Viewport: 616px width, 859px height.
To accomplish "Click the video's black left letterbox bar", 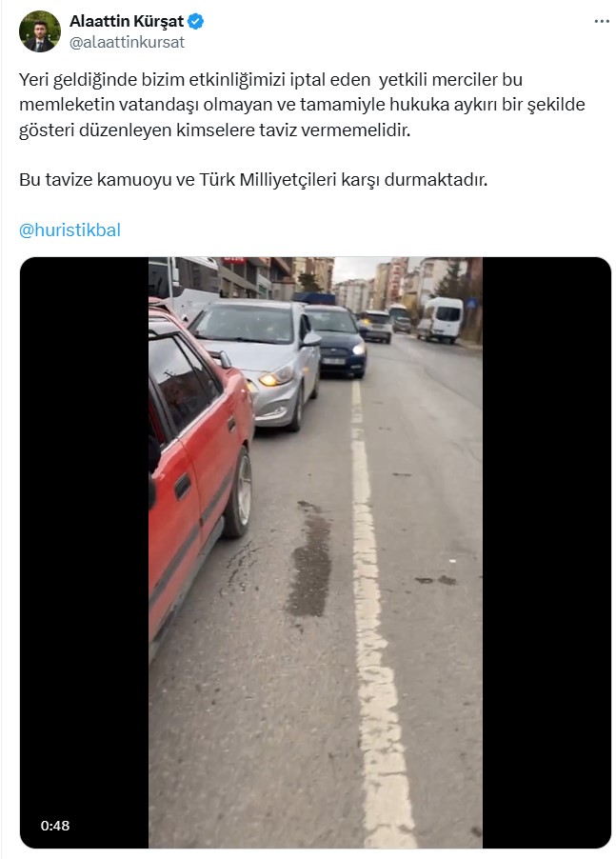I will click(x=85, y=552).
